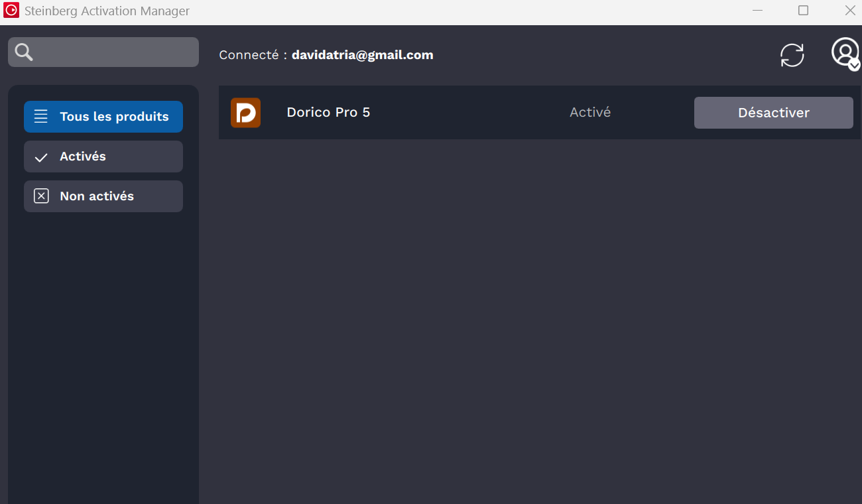Click the magnifying glass search icon
Screen dimensions: 862x504
pos(24,52)
